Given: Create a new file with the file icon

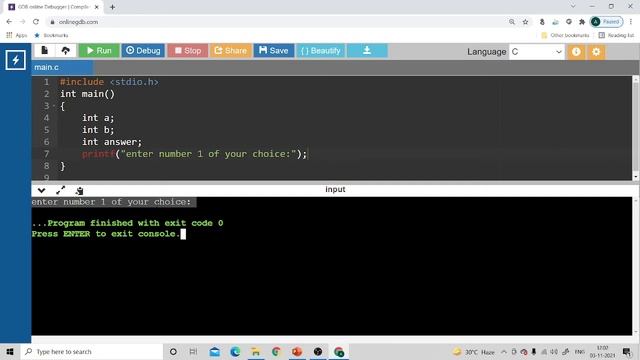Looking at the screenshot, I should [x=44, y=50].
